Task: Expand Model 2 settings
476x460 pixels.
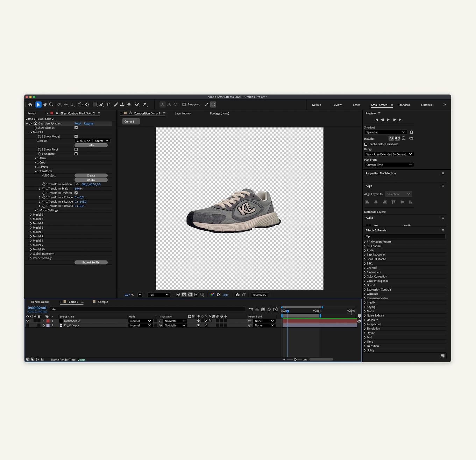Action: tap(31, 215)
